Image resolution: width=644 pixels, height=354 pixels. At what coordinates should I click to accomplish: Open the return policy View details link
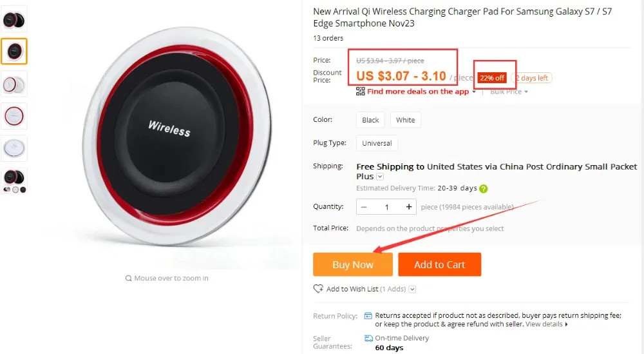tap(546, 324)
